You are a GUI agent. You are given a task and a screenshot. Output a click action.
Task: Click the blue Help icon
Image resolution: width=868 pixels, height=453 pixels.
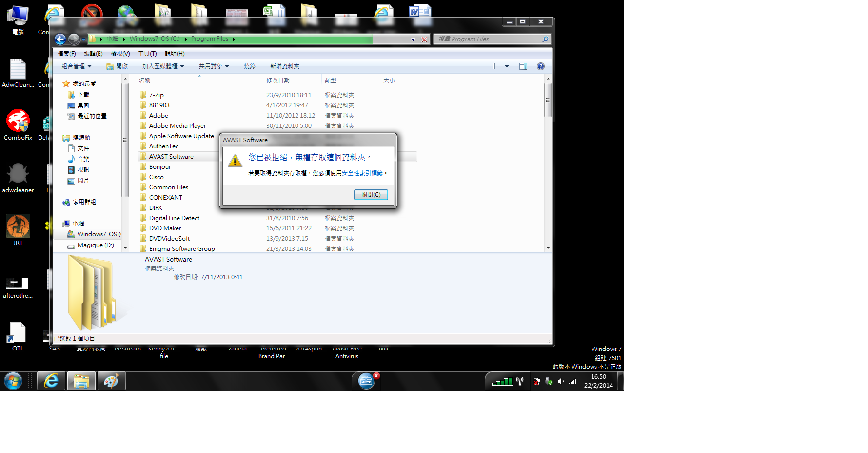(541, 66)
